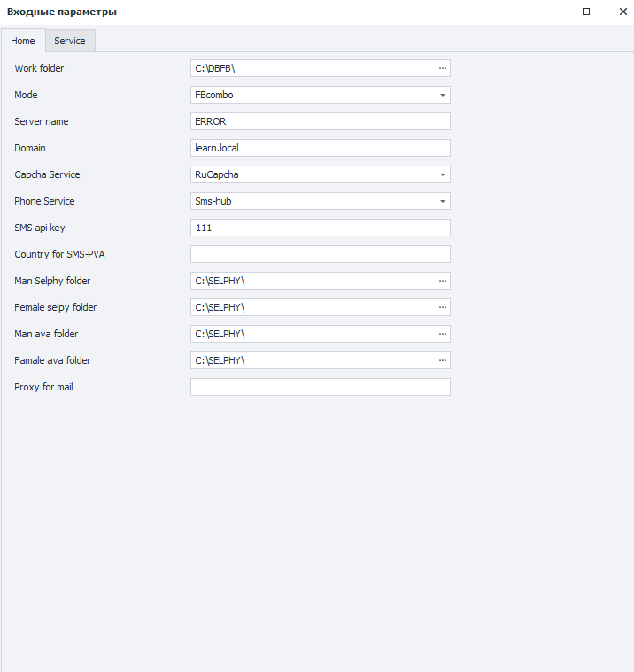Maximize the parameters window
Screen dimensions: 634x672
point(586,12)
